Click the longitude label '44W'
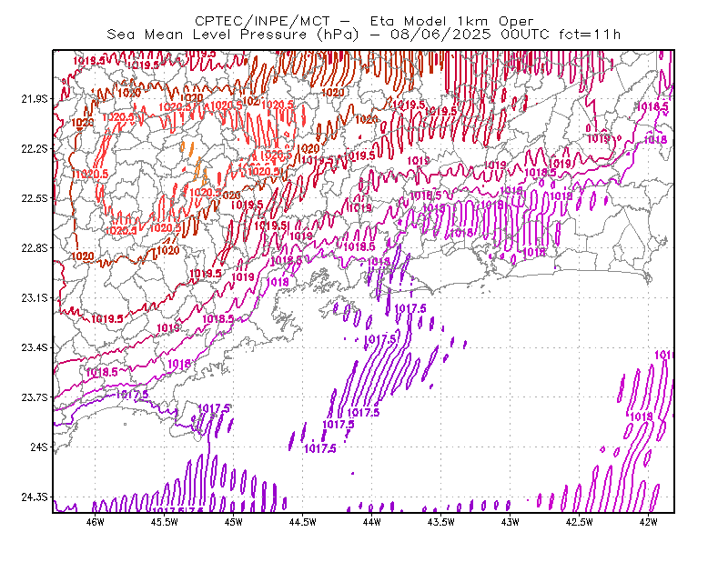The image size is (728, 562). click(372, 522)
